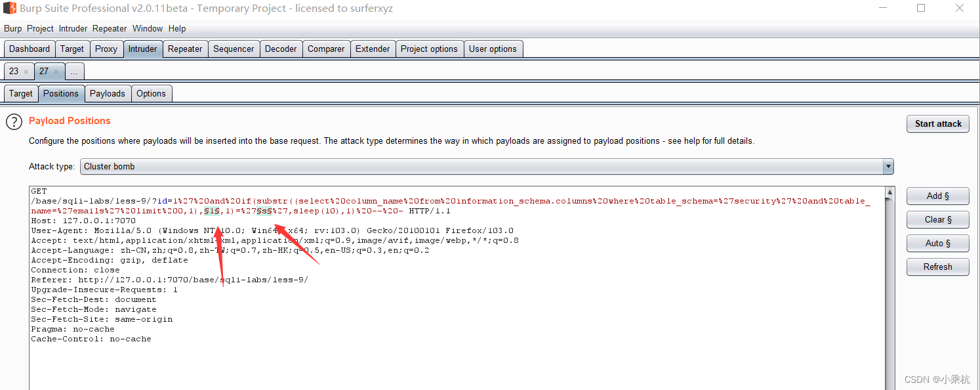Switch to the Extender tab
This screenshot has height=390, width=980.
tap(373, 49)
